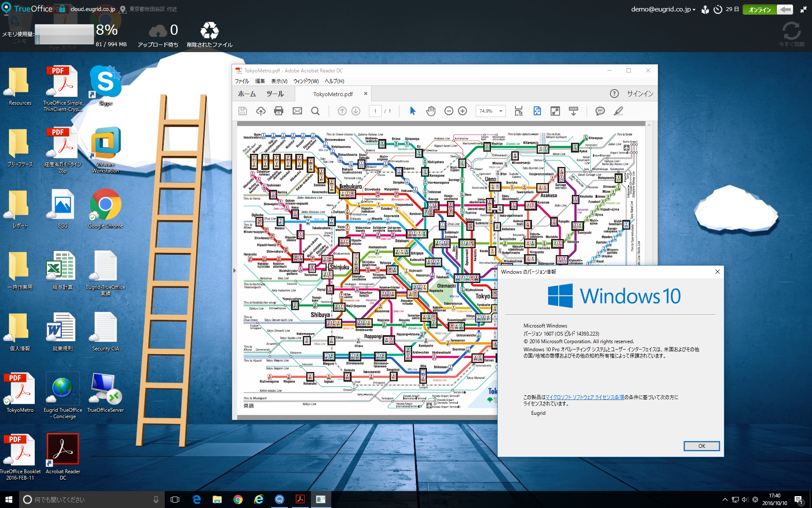Zoom in with plus icon

point(463,111)
